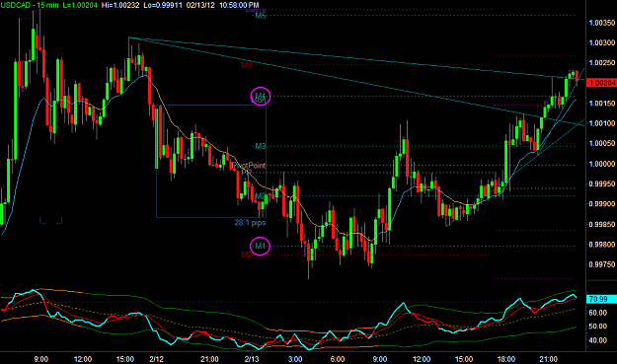Click the PivotPoint level label
Viewport: 617px width, 364px height.
click(x=249, y=166)
